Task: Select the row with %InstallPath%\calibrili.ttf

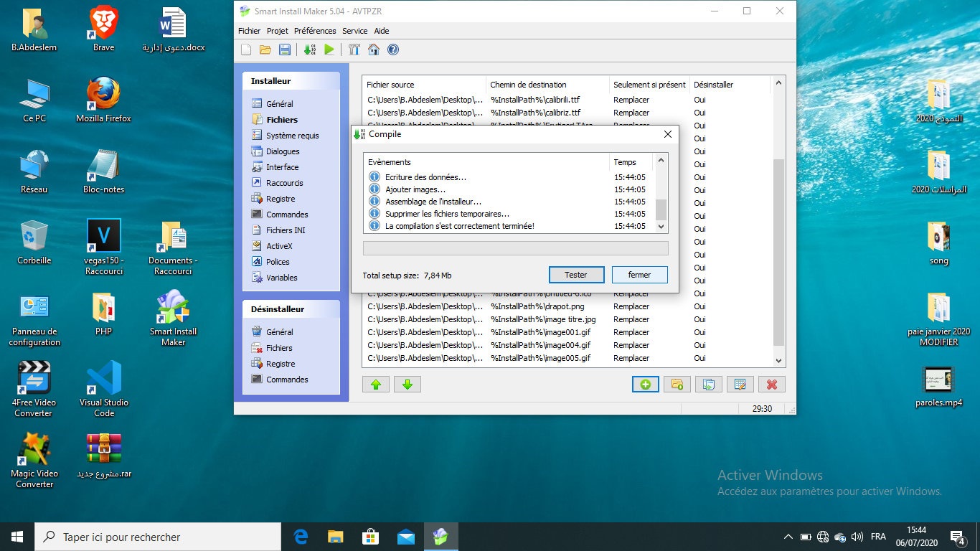Action: click(x=567, y=100)
